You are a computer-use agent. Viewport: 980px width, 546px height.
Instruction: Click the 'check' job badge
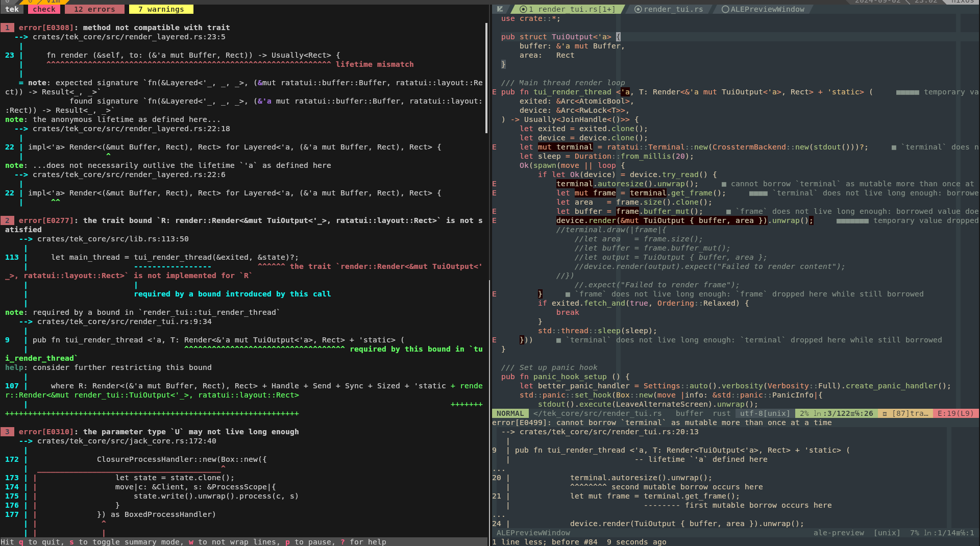44,9
